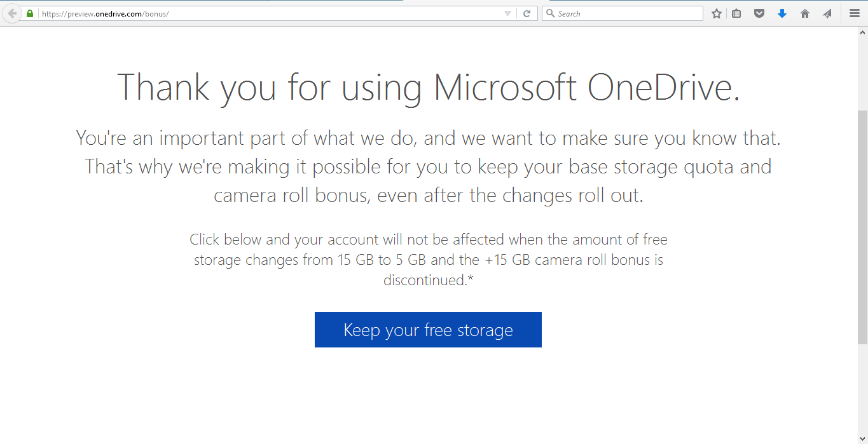This screenshot has width=868, height=444.
Task: Click the browser Back arrow button
Action: pyautogui.click(x=12, y=13)
